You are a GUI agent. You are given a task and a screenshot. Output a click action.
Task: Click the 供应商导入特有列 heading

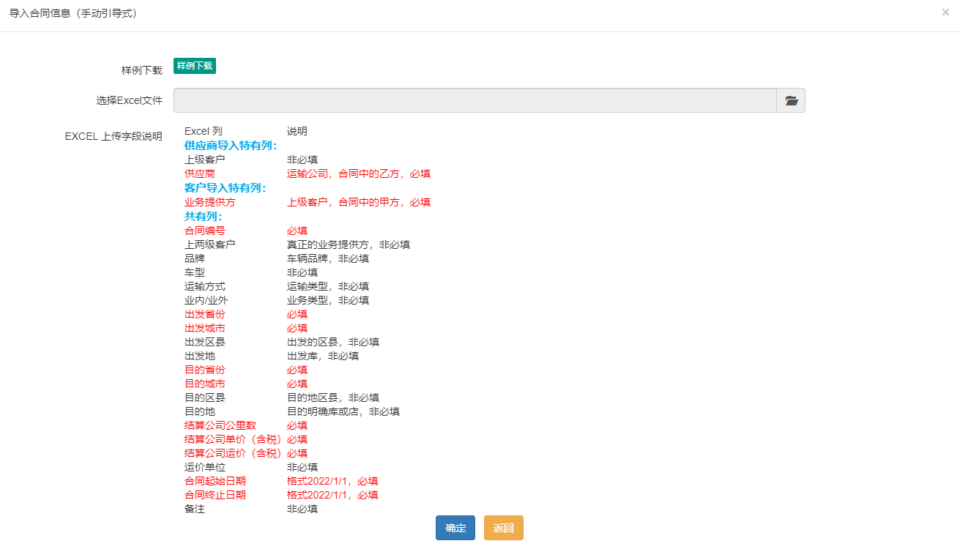click(231, 146)
